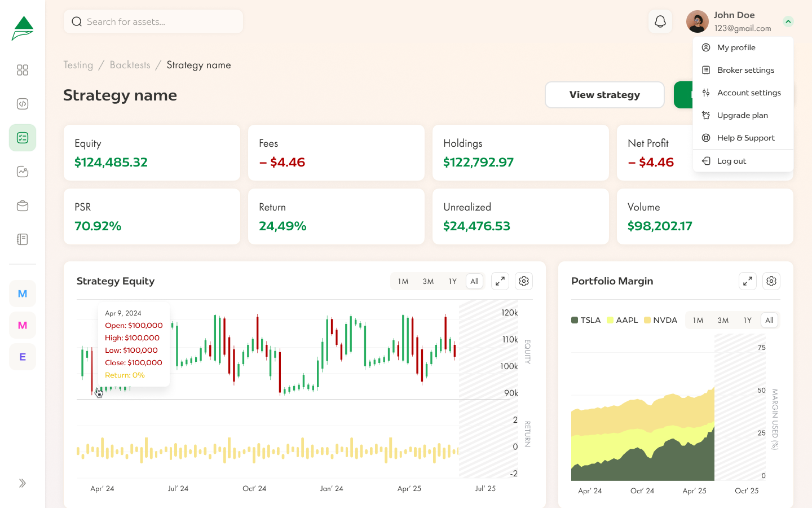Click the TSLA legend color swatch
The height and width of the screenshot is (508, 812).
coord(575,320)
